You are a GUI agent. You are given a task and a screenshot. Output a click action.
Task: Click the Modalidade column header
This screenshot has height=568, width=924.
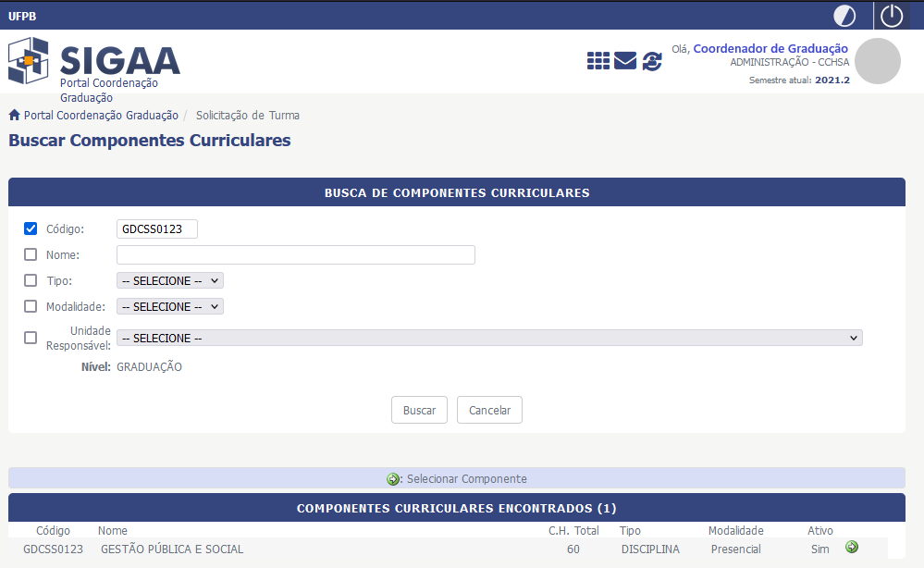[735, 531]
